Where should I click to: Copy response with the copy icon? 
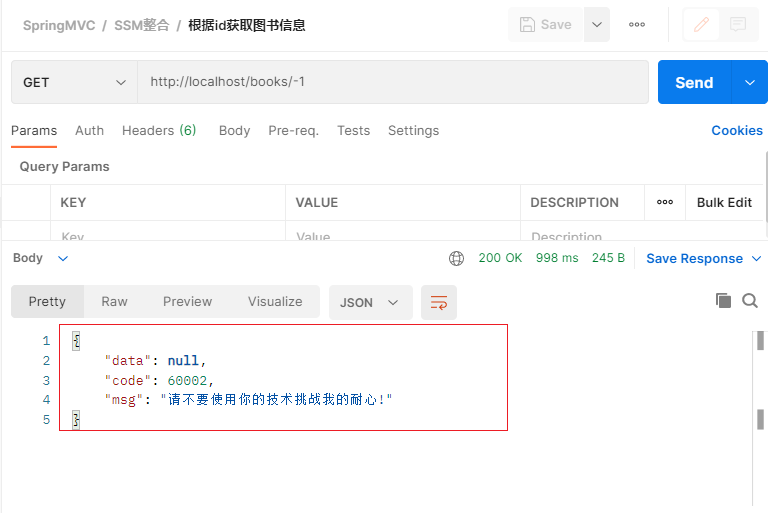[723, 300]
